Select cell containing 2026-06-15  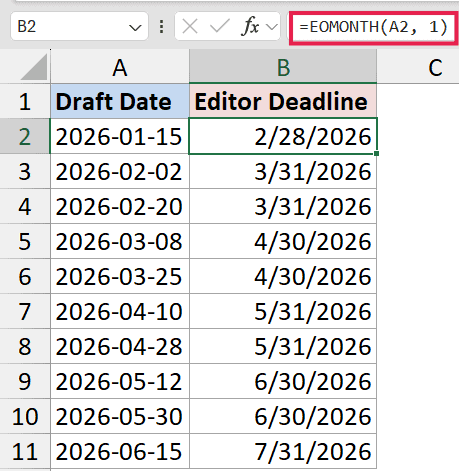[x=120, y=451]
